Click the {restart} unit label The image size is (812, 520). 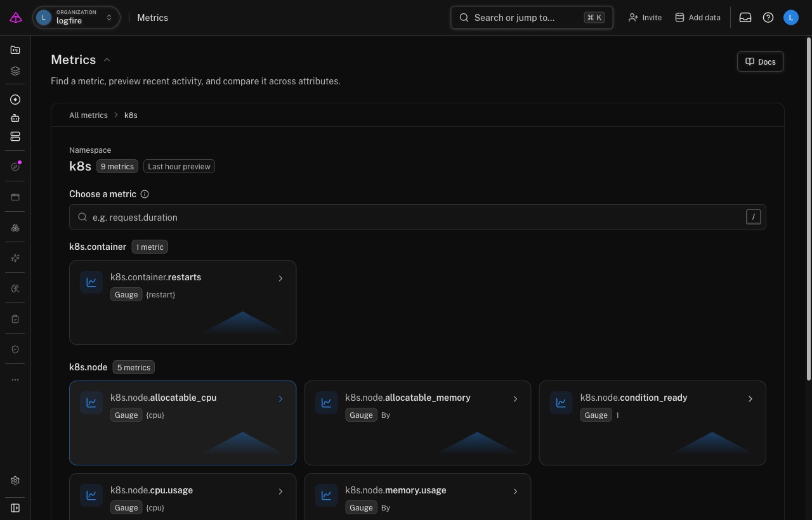160,295
